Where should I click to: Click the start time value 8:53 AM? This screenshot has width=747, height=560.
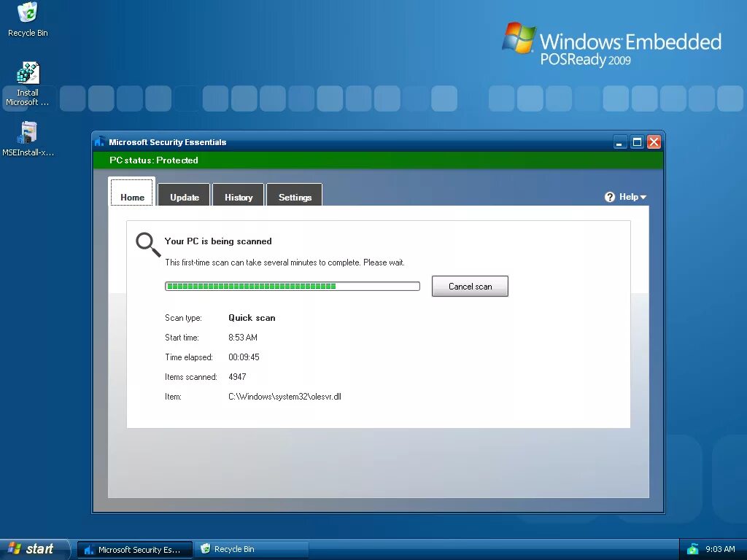(x=242, y=338)
